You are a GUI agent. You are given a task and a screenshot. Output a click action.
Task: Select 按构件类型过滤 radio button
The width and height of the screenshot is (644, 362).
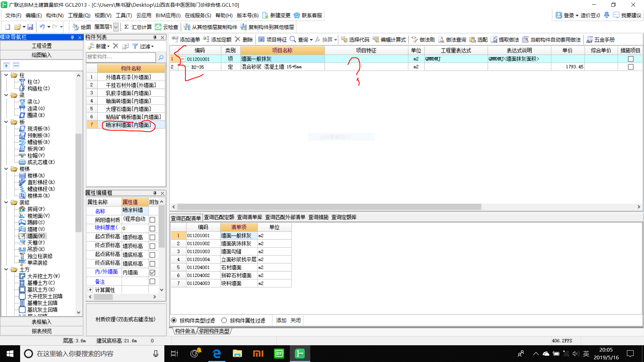pos(174,320)
